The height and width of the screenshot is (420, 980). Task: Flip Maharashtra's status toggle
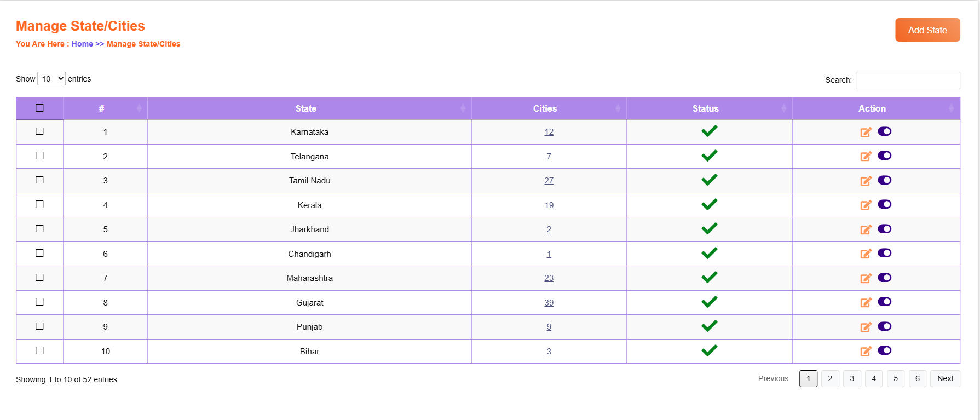tap(885, 278)
